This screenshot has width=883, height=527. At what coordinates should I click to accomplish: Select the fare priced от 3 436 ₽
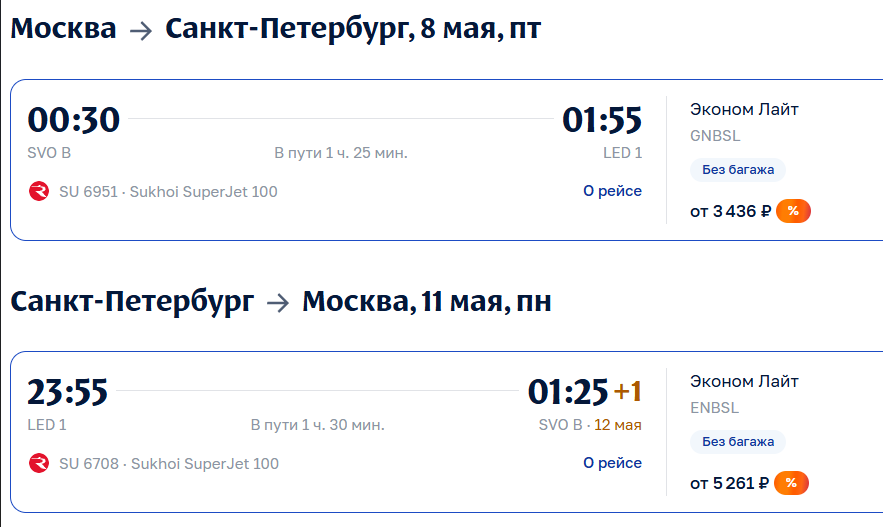tap(730, 211)
